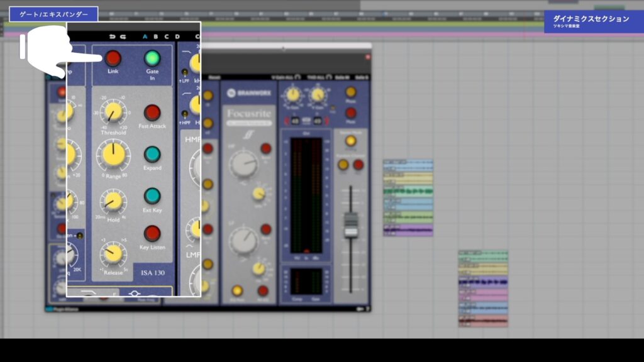Toggle the Expand mode button
This screenshot has width=644, height=362.
[x=152, y=155]
